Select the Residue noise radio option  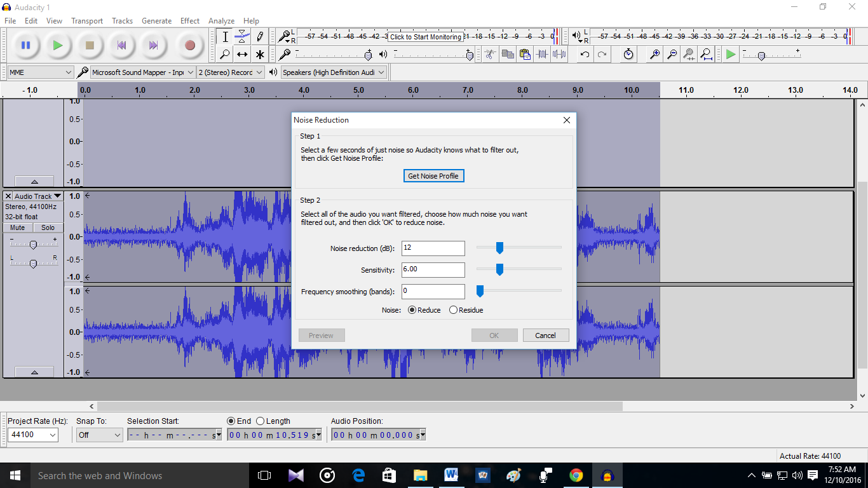[453, 310]
